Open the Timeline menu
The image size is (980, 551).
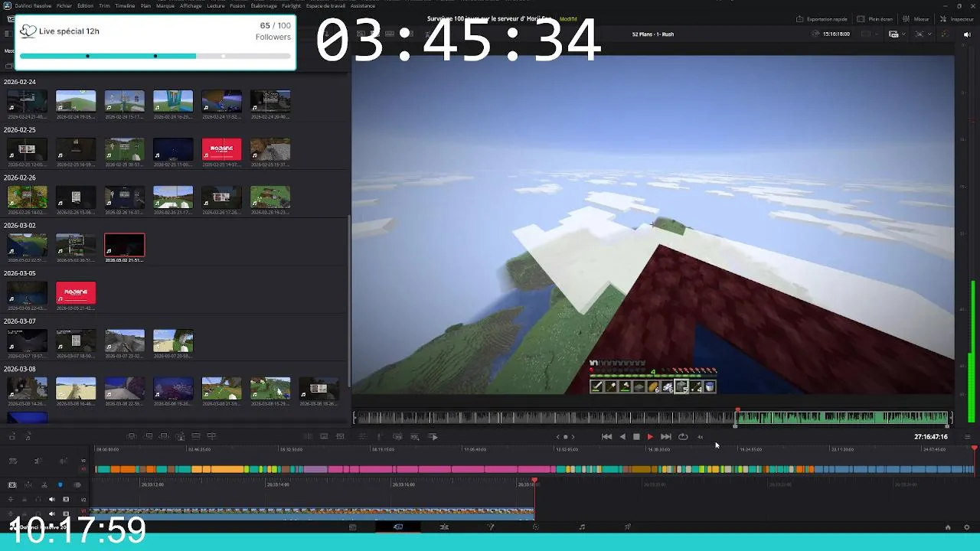point(125,5)
